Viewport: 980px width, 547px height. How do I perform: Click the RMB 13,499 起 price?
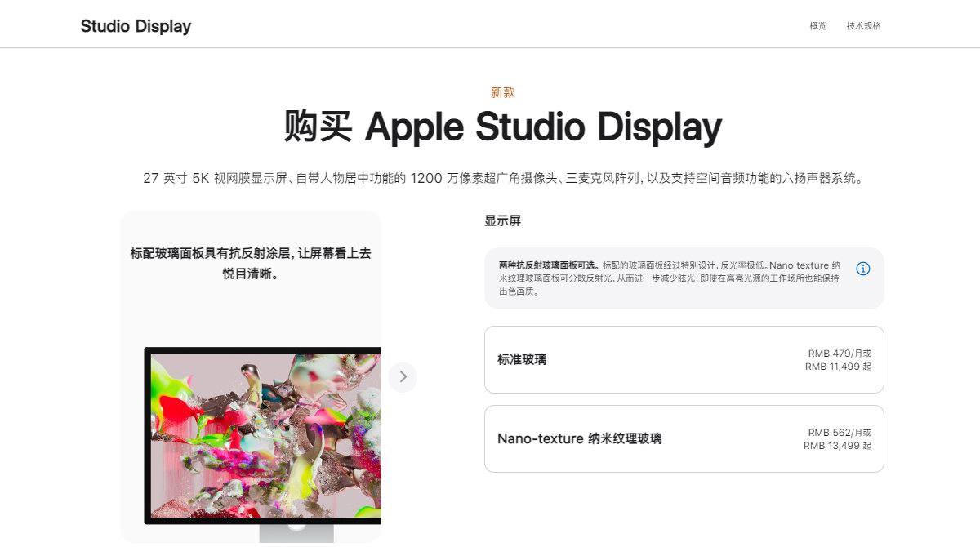click(x=837, y=446)
